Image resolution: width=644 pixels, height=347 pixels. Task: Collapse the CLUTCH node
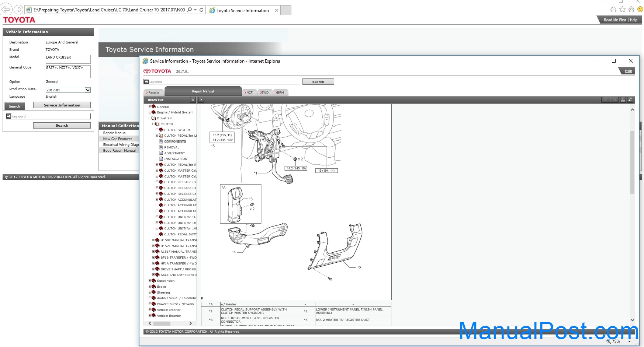(153, 124)
